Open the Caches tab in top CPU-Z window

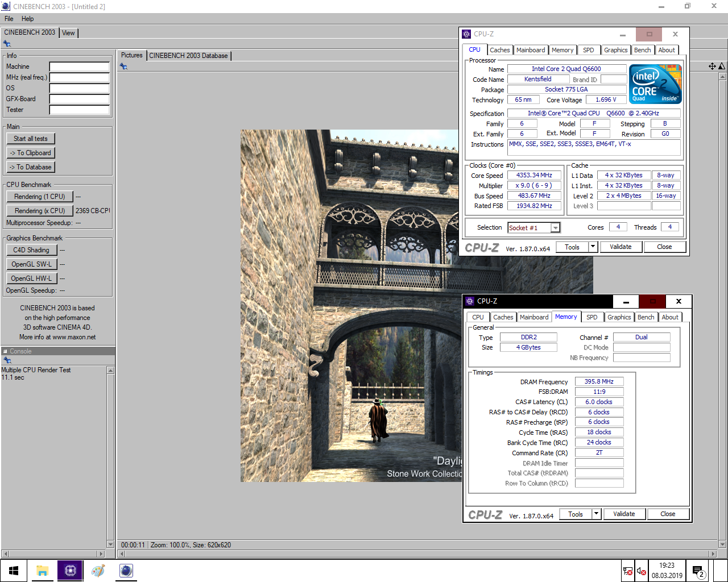pyautogui.click(x=499, y=50)
